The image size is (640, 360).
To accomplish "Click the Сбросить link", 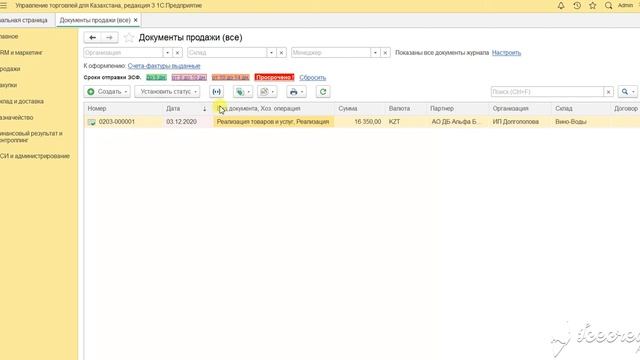I will click(x=313, y=78).
